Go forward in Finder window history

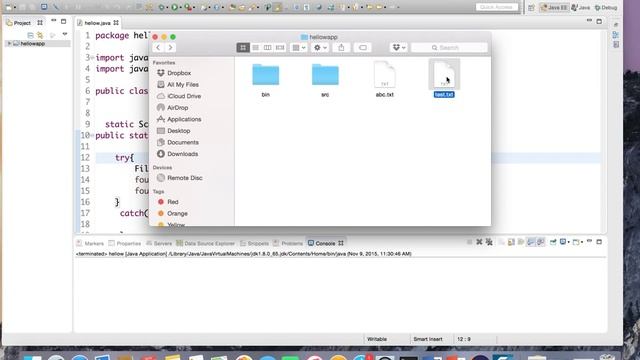point(170,48)
